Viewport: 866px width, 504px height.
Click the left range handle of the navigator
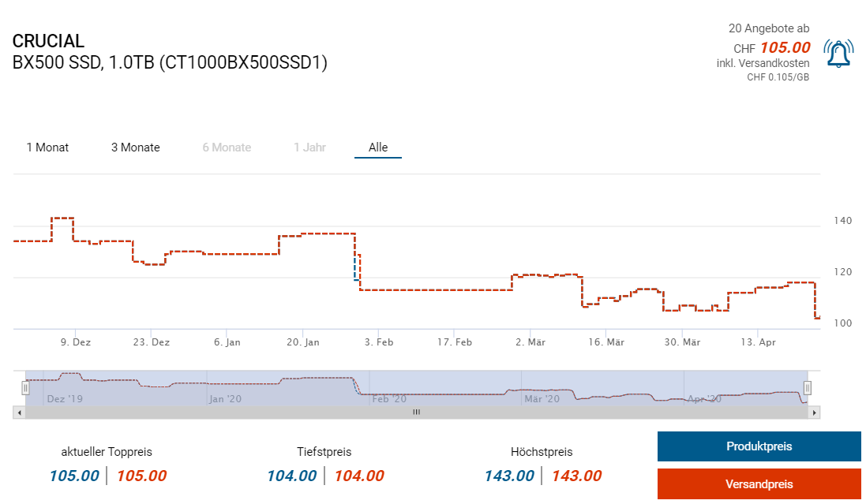tap(25, 387)
